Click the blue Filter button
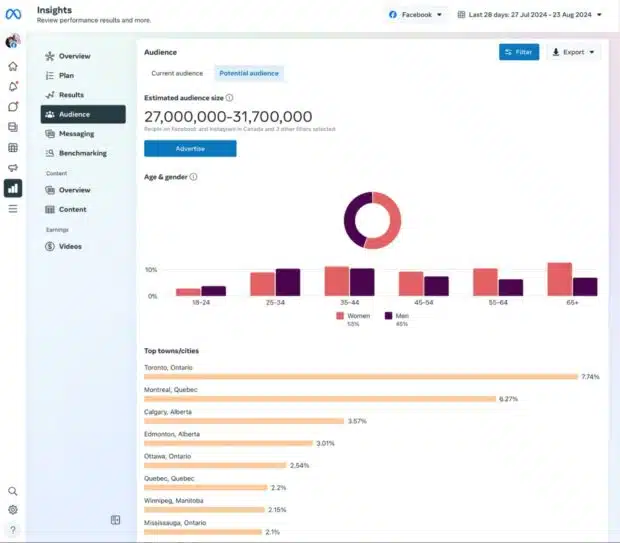620x543 pixels. (x=519, y=52)
